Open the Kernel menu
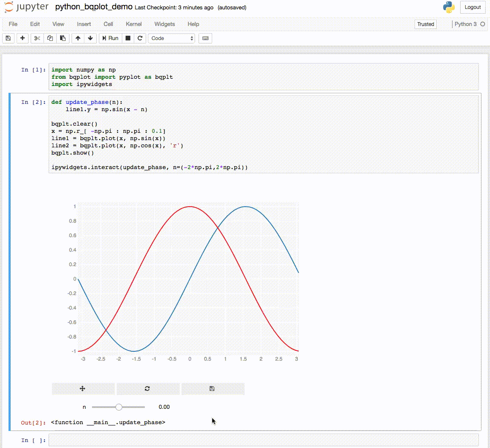This screenshot has height=448, width=490. click(x=133, y=24)
